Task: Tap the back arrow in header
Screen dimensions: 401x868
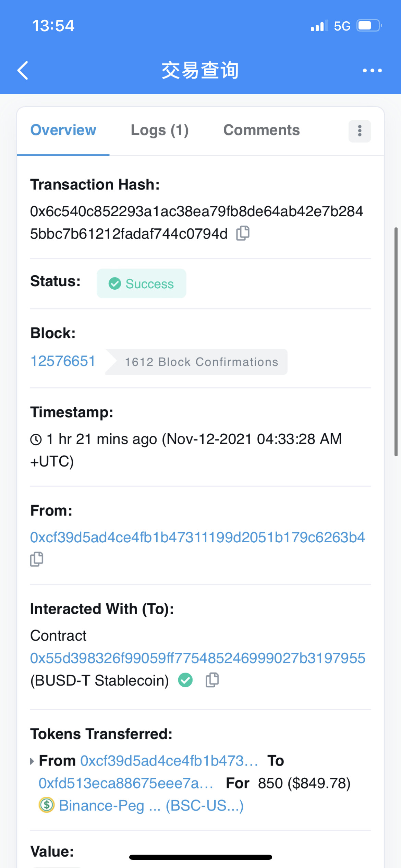Action: coord(23,71)
